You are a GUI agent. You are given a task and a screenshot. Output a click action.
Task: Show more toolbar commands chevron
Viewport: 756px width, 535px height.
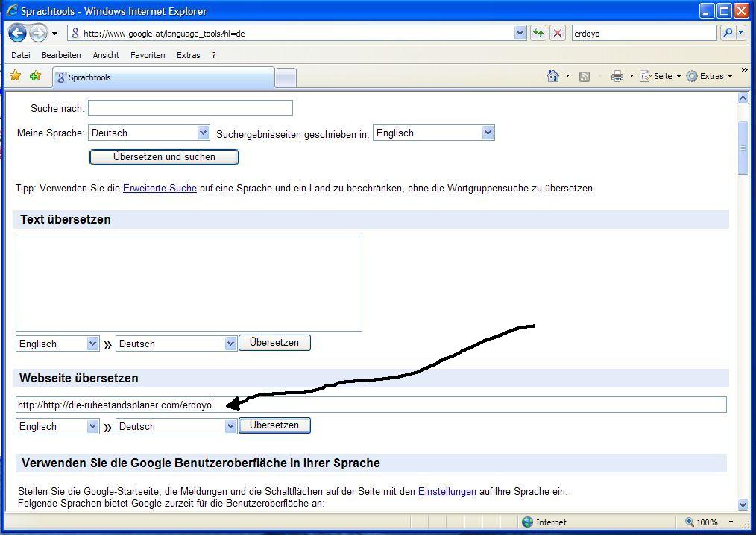744,70
